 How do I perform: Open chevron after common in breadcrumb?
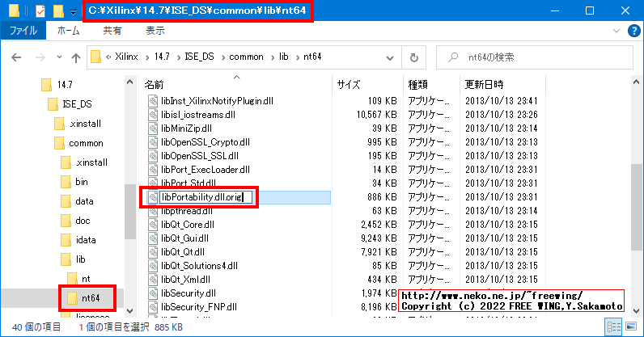tap(273, 57)
